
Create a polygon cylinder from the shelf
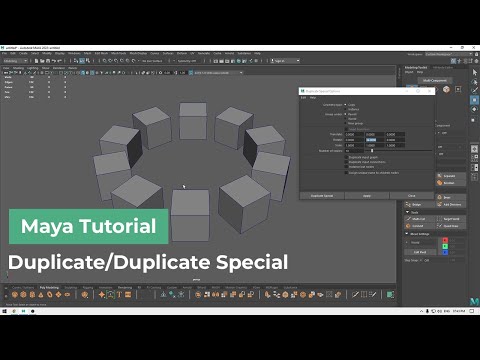32,294
